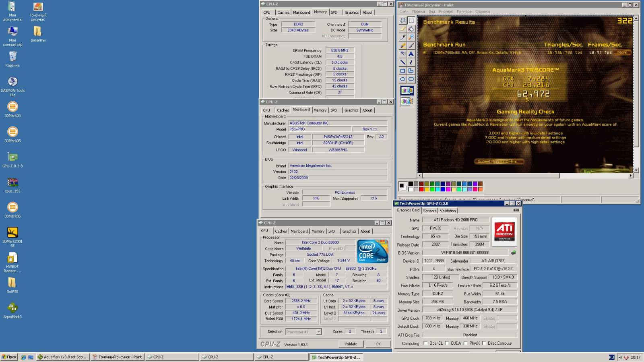Screen dimensions: 644x362
Task: Click the Show Desktop quick launch icon
Action: (x=31, y=357)
